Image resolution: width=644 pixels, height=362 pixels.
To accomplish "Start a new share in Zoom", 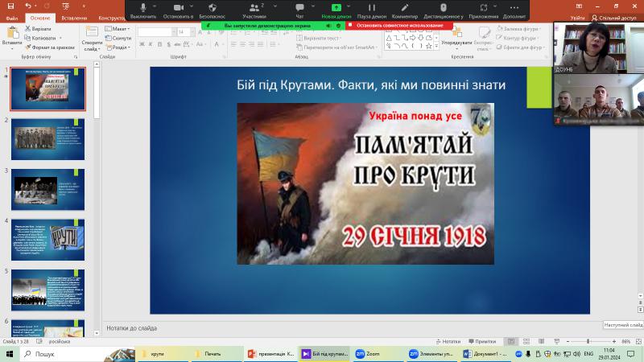I will (336, 10).
